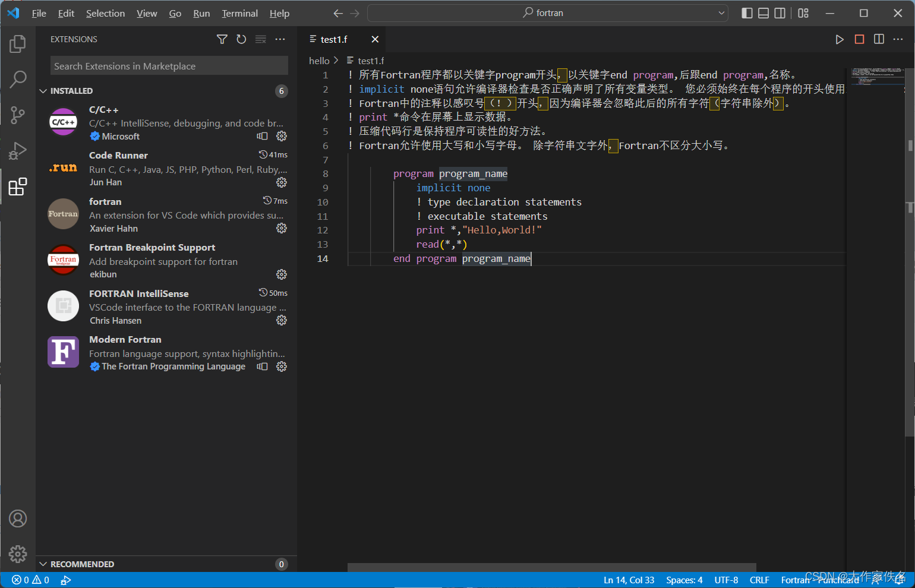Select the Code Runner extension entry
Screen dimensions: 915x588
[166, 169]
